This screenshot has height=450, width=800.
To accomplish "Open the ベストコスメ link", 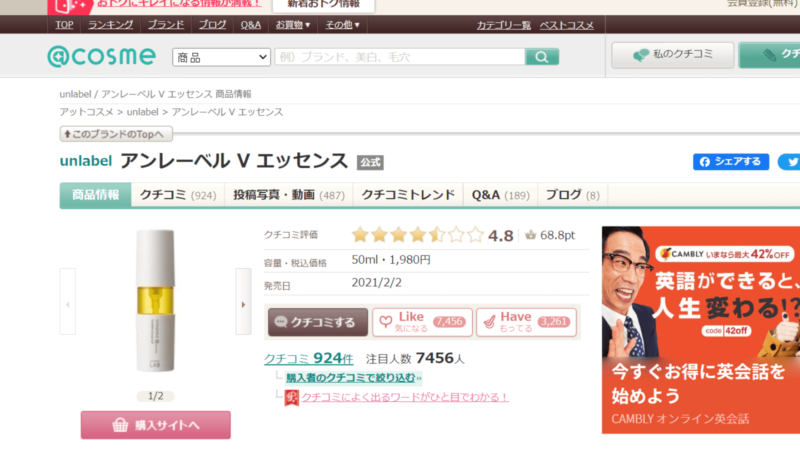I will click(566, 25).
